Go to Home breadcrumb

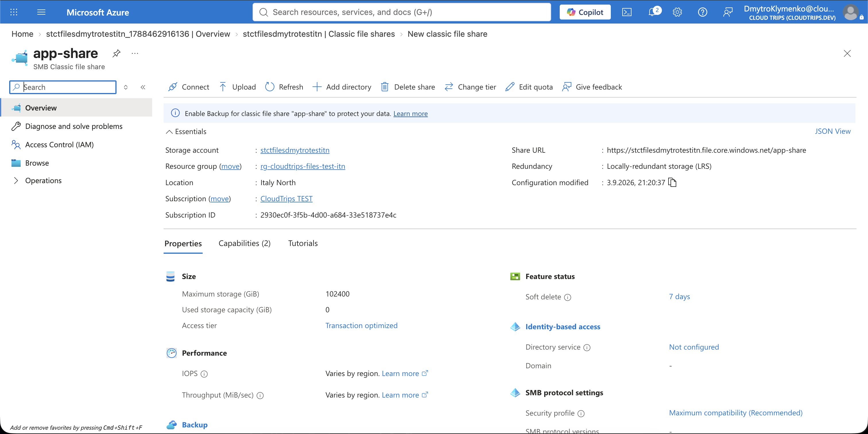click(x=22, y=34)
